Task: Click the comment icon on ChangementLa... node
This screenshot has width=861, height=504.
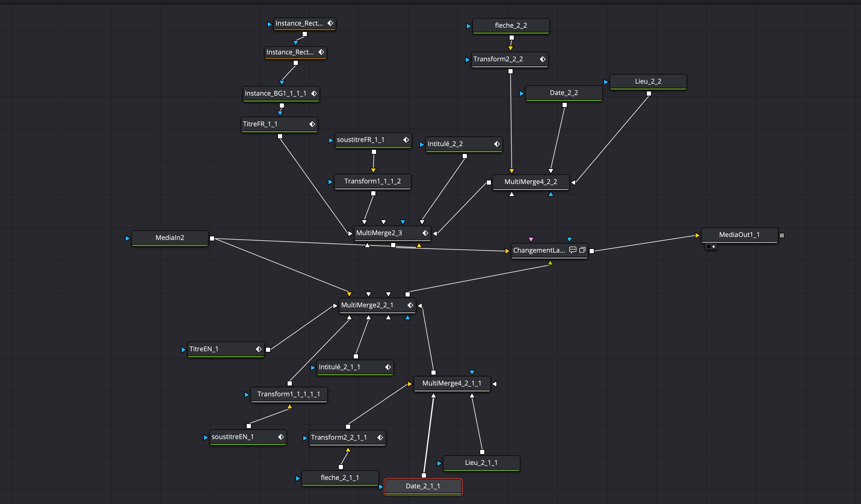Action: point(572,250)
